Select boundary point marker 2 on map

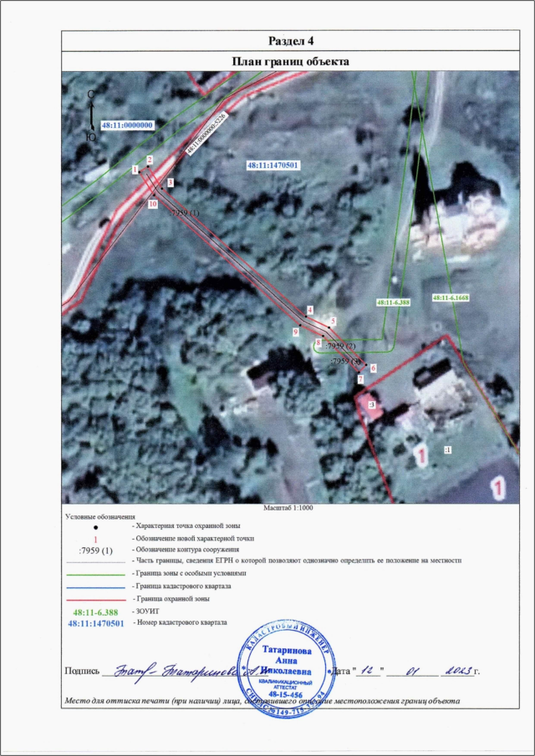150,160
